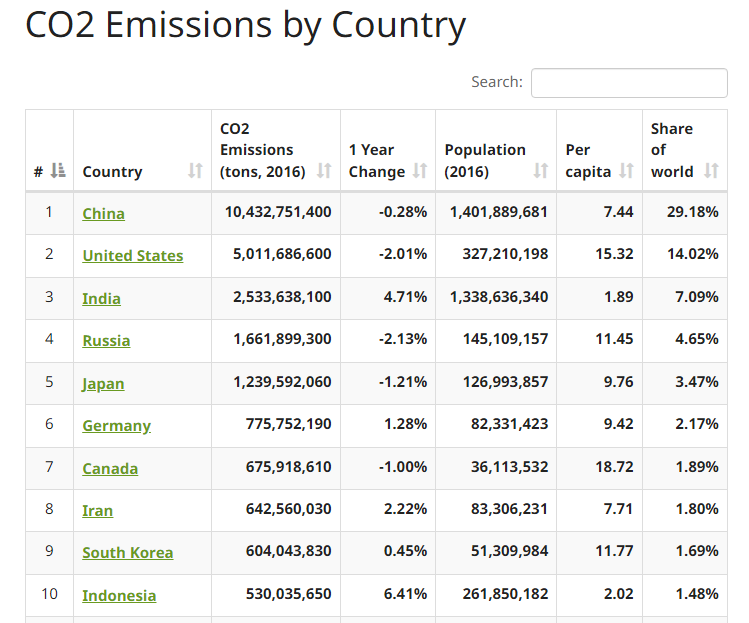Viewport: 749px width, 623px height.
Task: Click CO2 Emissions column sort arrows
Action: pyautogui.click(x=324, y=171)
